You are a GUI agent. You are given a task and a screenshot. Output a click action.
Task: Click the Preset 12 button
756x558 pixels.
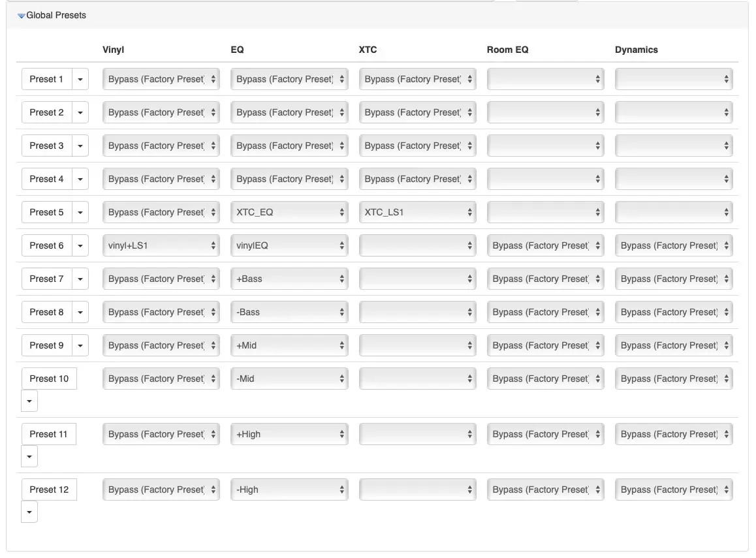49,489
